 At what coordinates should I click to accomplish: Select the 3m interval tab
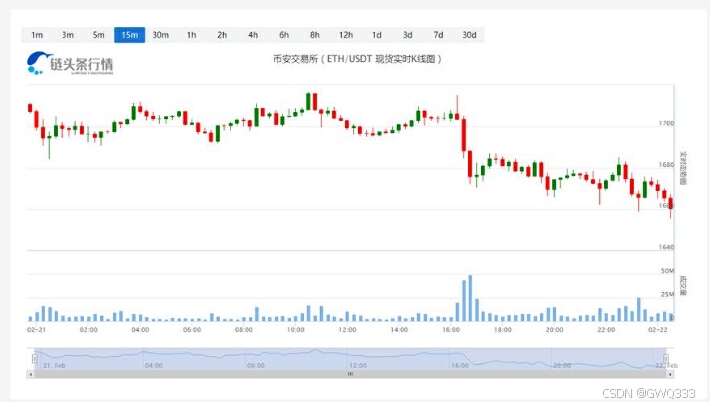coord(68,35)
